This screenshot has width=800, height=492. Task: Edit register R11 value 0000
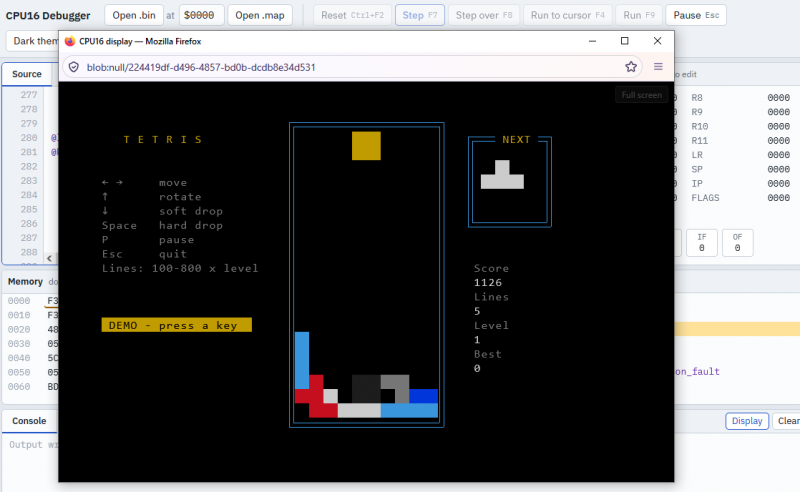(x=779, y=140)
